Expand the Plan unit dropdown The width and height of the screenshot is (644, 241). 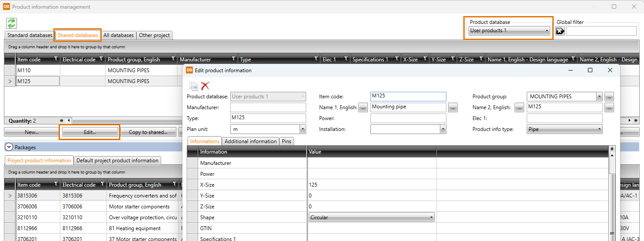pos(302,129)
